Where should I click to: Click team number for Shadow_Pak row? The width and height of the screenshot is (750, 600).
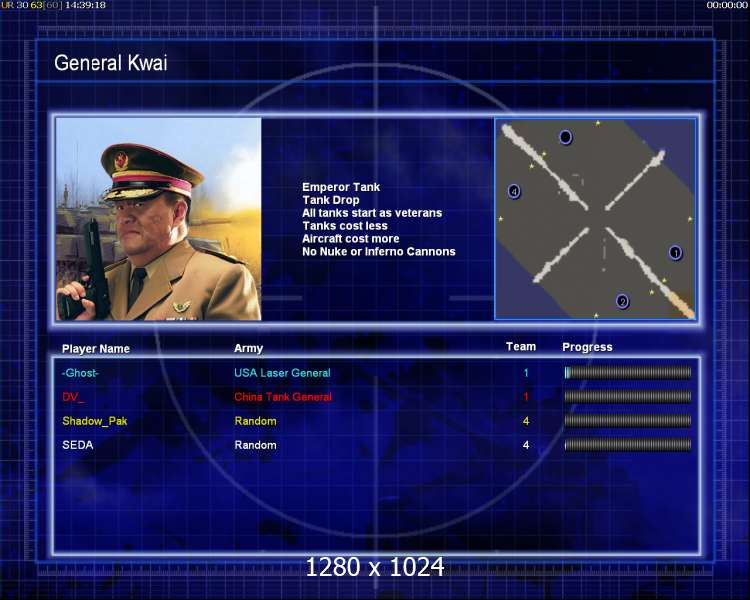[x=526, y=421]
